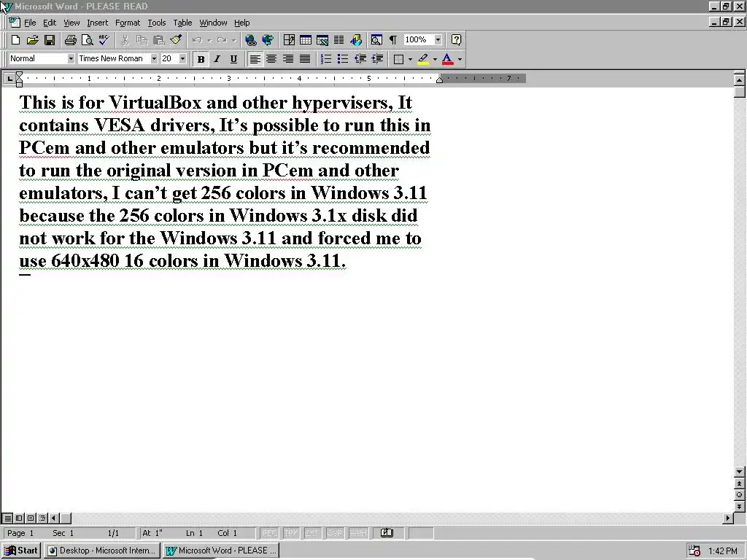Open the font size 20 dropdown
Screen dimensions: 747x560
(x=182, y=58)
